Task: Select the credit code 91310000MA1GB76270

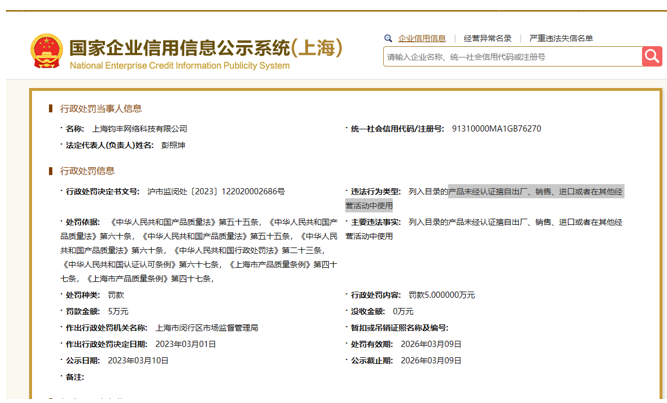Action: coord(496,129)
